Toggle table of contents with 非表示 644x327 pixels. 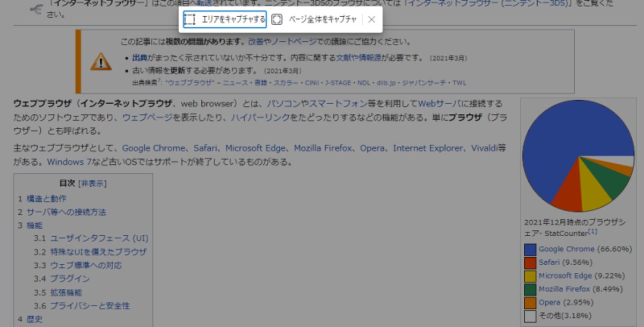click(93, 184)
